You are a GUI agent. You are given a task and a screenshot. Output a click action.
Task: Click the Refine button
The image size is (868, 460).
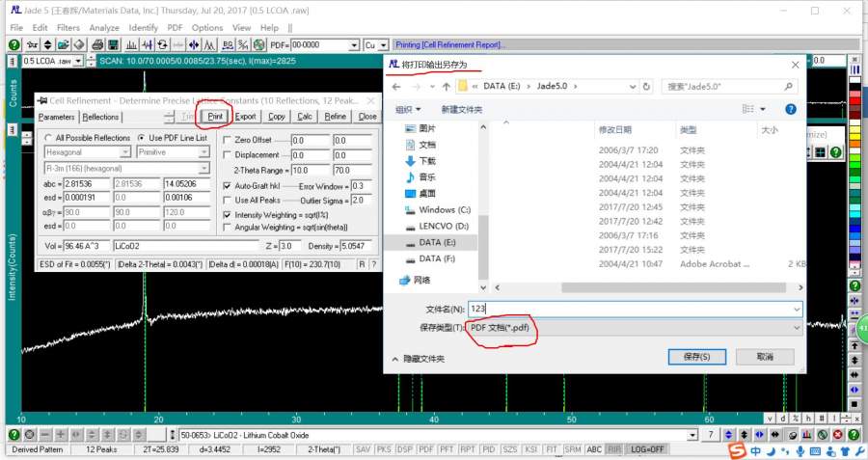click(x=336, y=117)
